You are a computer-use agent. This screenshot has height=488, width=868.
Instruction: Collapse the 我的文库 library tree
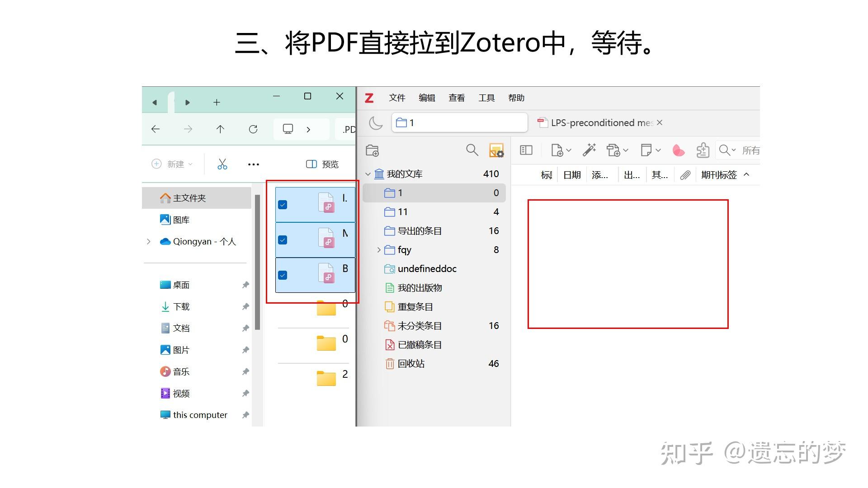click(368, 174)
